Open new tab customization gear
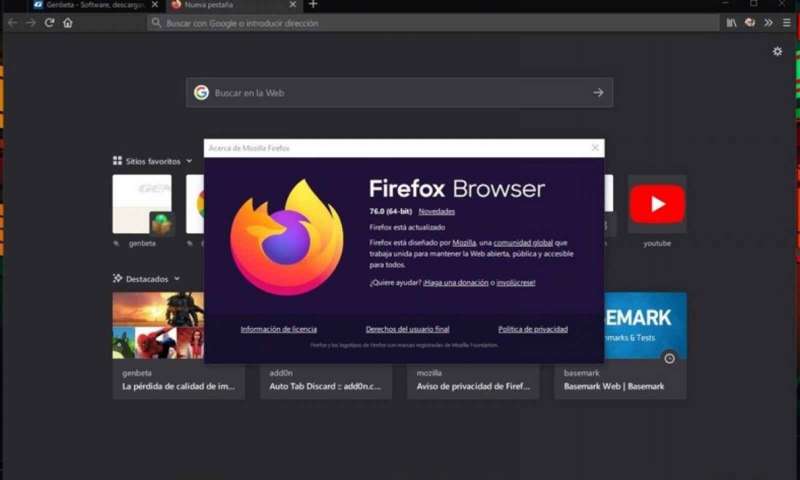 click(777, 52)
